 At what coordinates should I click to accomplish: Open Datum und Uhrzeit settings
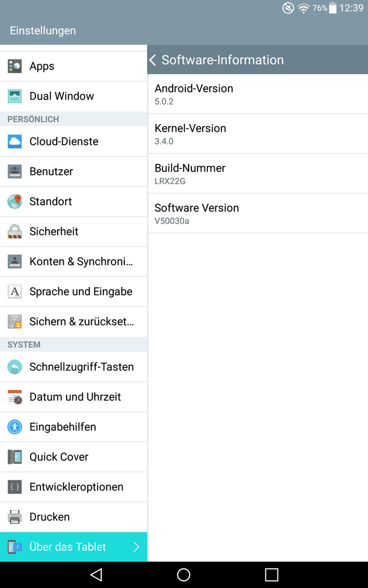(x=74, y=397)
